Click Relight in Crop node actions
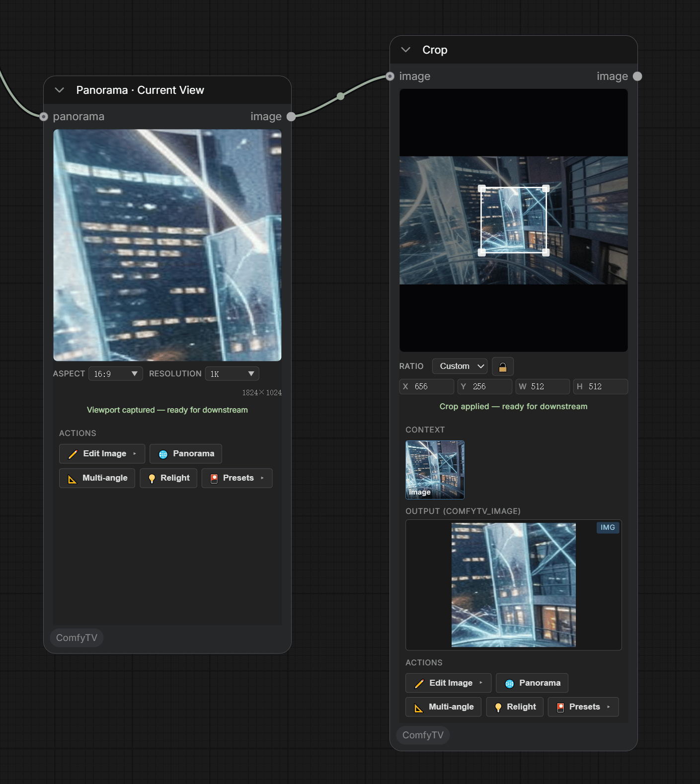 pyautogui.click(x=515, y=707)
